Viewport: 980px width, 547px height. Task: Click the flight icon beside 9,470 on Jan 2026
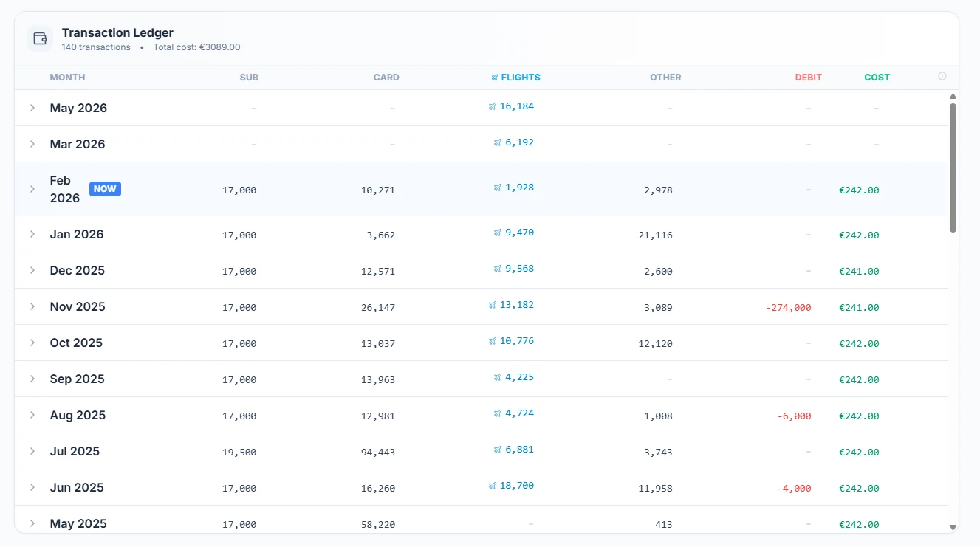pos(497,232)
